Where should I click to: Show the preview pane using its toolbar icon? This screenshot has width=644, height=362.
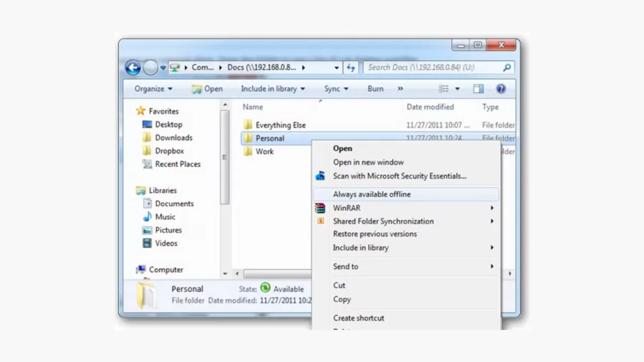click(x=478, y=88)
